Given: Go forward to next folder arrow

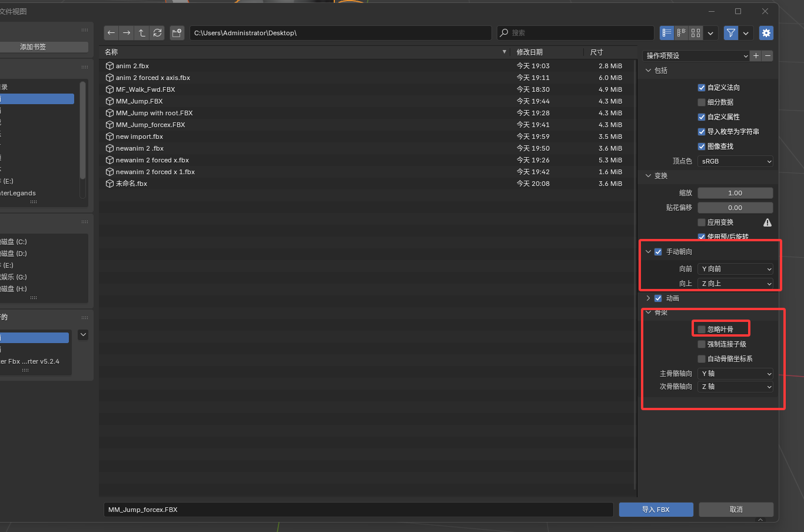Looking at the screenshot, I should 127,33.
